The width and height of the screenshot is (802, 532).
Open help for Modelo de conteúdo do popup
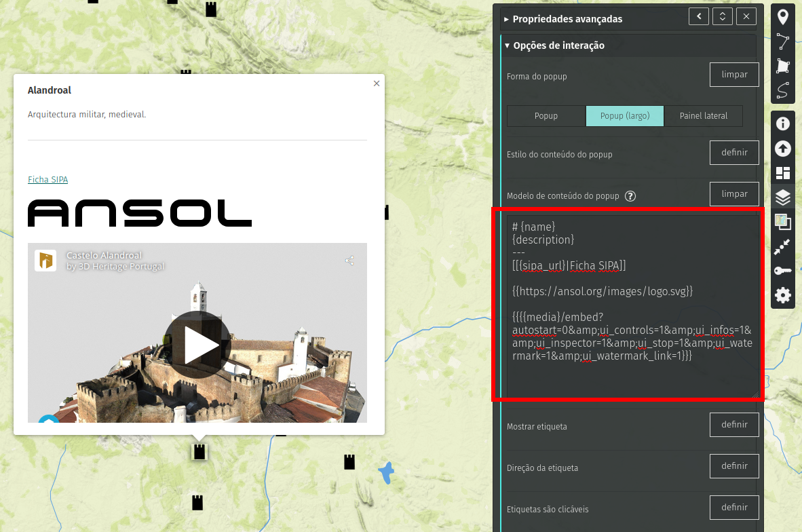tap(630, 196)
